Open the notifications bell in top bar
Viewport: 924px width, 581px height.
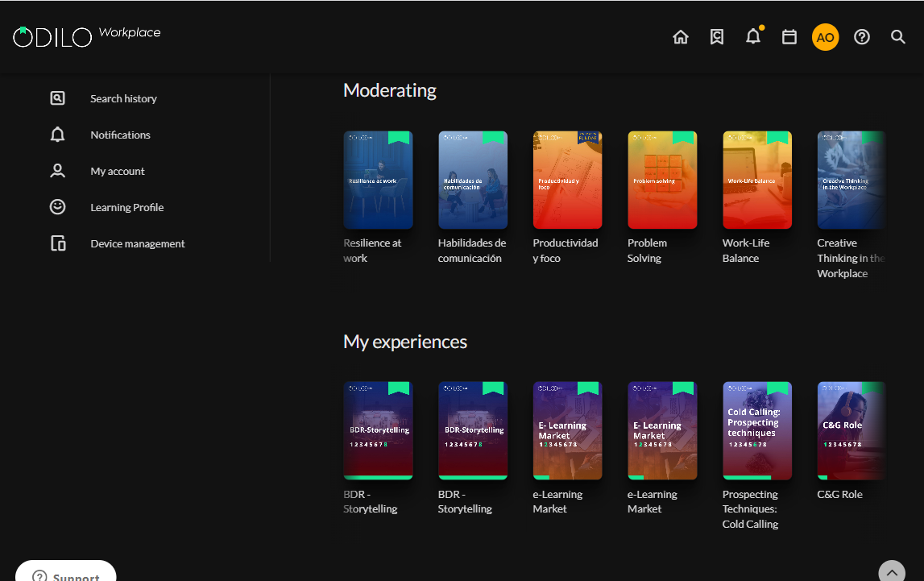(753, 37)
